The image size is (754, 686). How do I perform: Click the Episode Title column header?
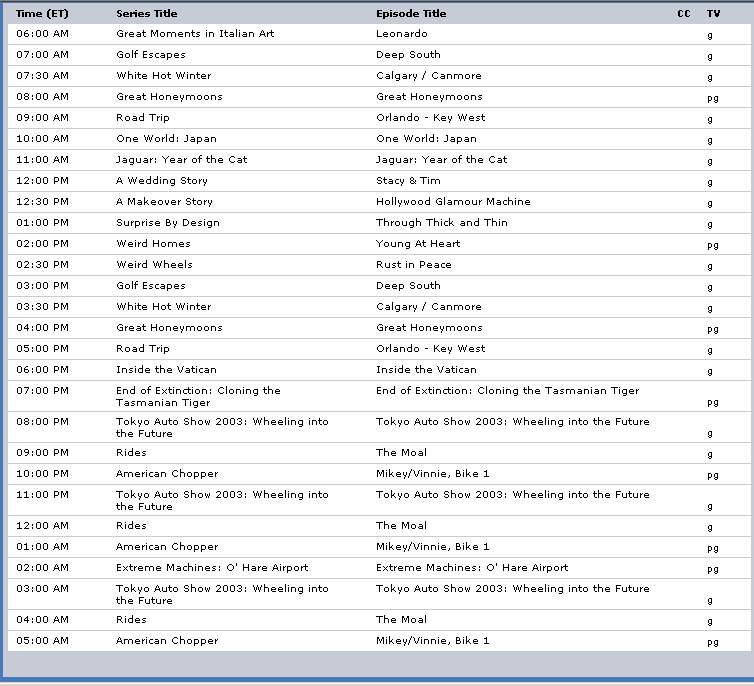[411, 13]
